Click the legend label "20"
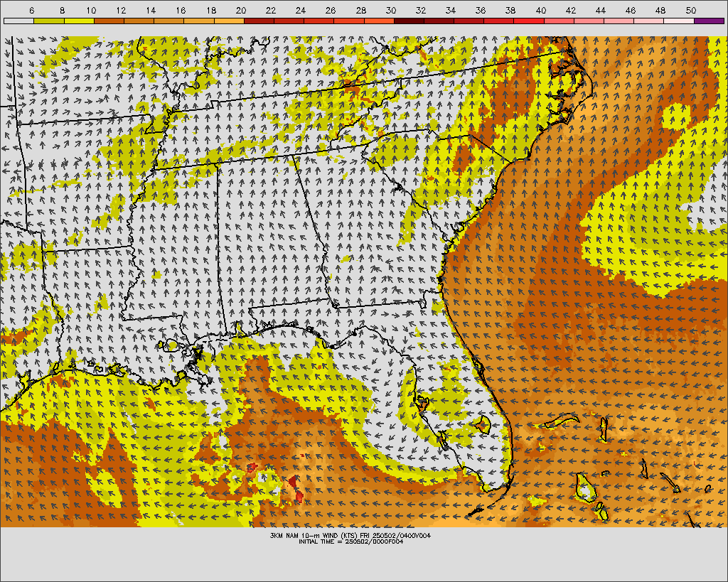Image resolution: width=728 pixels, height=582 pixels. tap(241, 10)
